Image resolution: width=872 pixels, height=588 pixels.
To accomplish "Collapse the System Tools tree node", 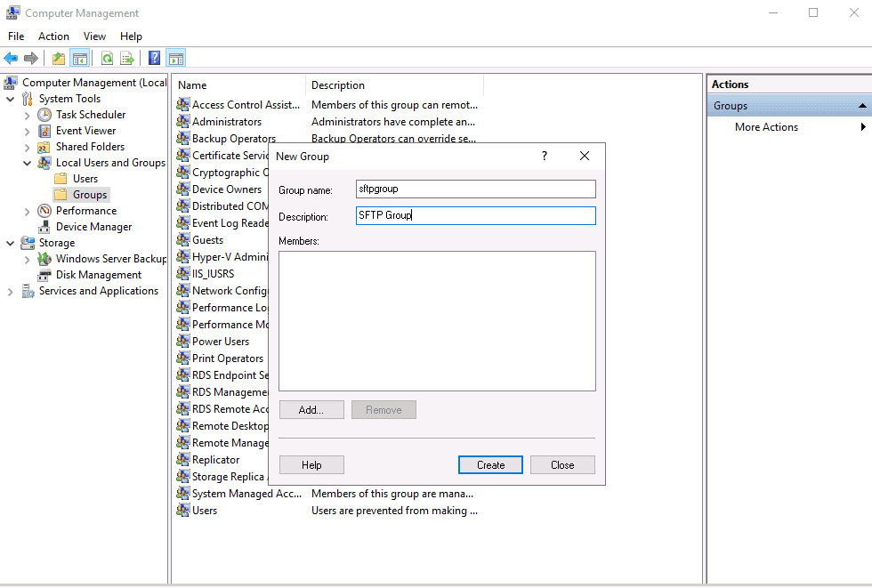I will [x=10, y=99].
